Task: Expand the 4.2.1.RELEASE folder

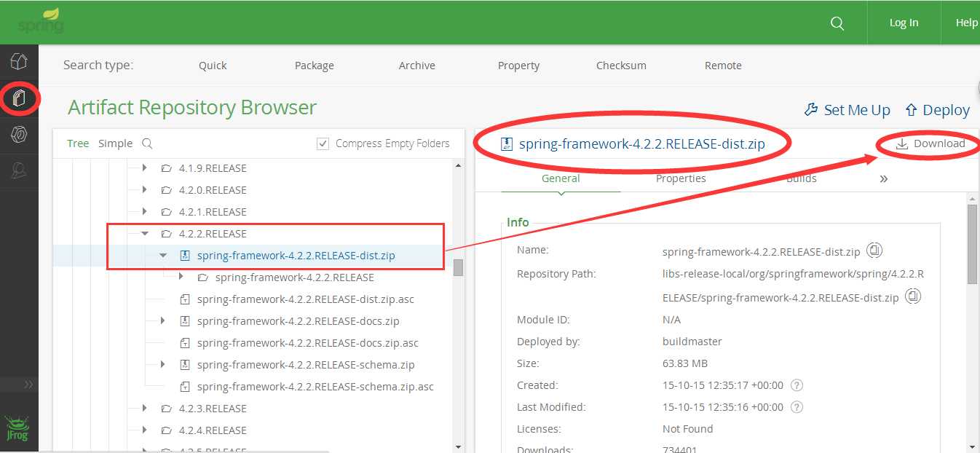Action: click(x=145, y=212)
